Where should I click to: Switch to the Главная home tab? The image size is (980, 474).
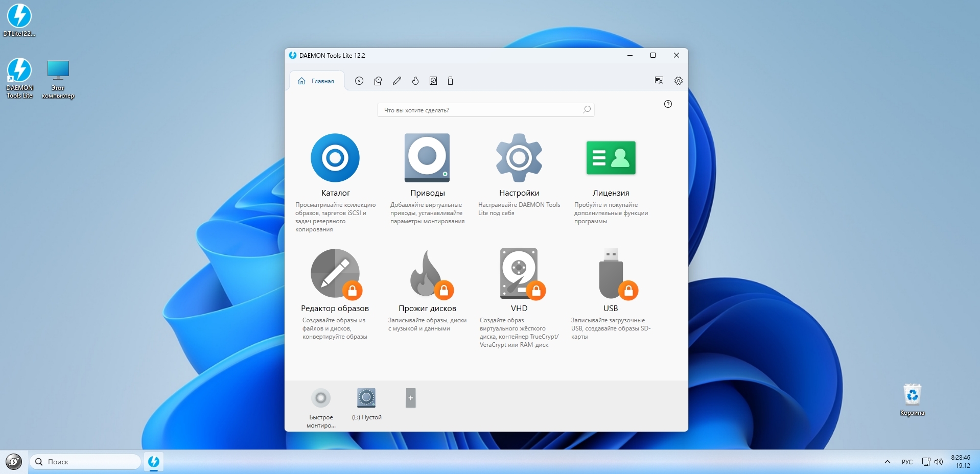click(x=317, y=81)
